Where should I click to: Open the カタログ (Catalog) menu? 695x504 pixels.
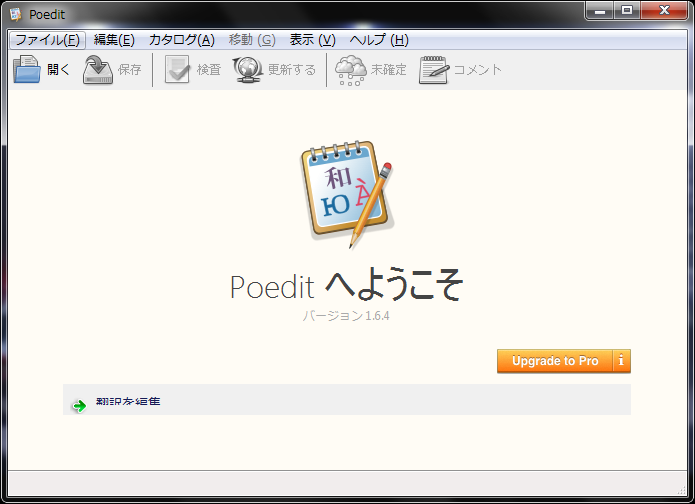coord(181,40)
